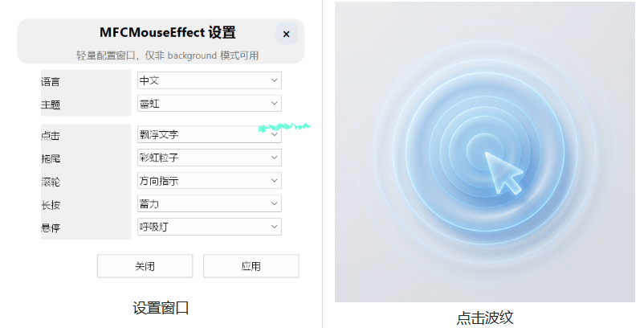Click the 语言 row label
The image size is (644, 328).
pyautogui.click(x=51, y=81)
